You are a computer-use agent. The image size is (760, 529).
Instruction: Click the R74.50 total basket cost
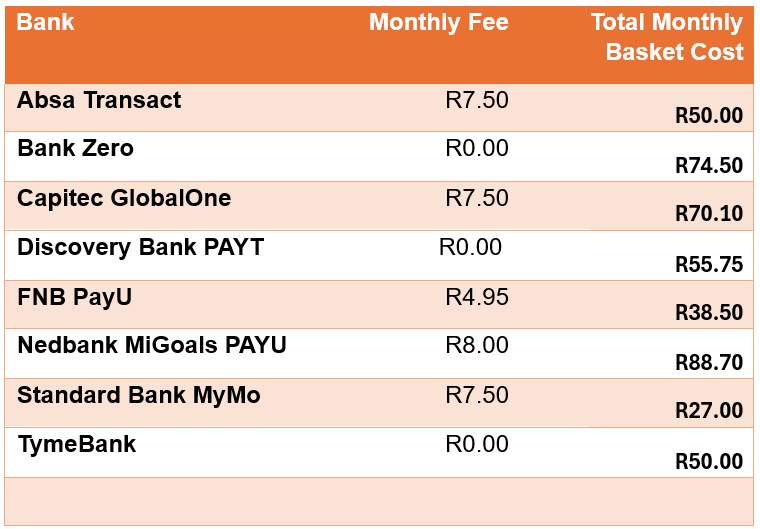tap(709, 166)
